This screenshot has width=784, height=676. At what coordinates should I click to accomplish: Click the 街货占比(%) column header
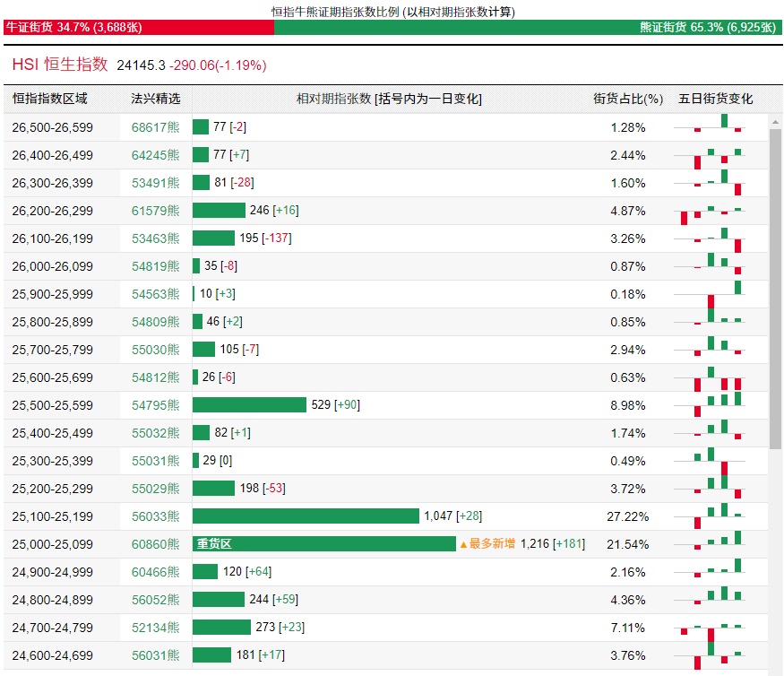coord(628,99)
